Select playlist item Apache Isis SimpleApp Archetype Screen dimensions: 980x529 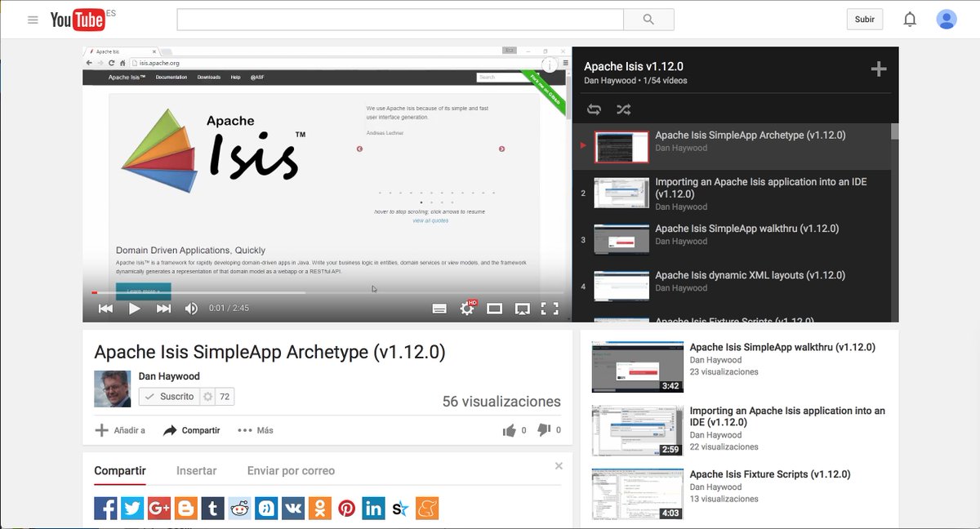pos(732,147)
